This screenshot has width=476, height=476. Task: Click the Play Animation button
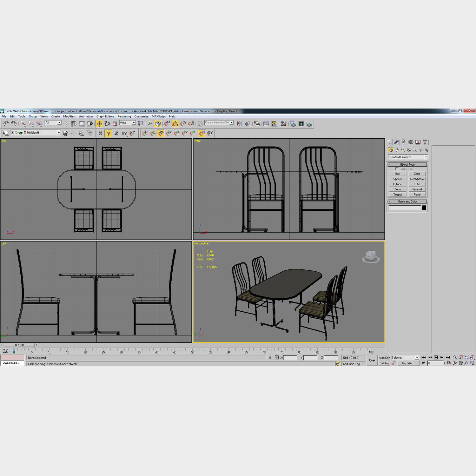click(x=436, y=357)
